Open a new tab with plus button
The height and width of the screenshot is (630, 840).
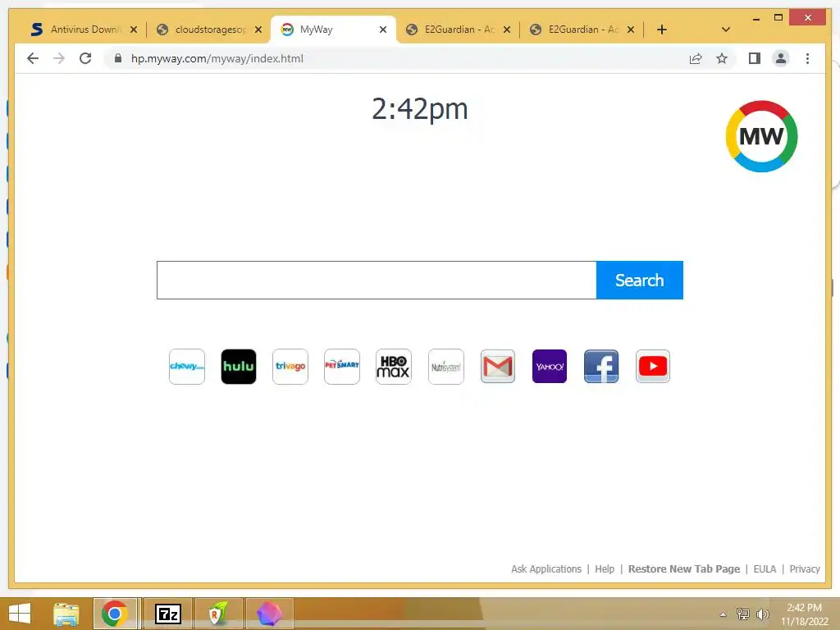pos(662,30)
